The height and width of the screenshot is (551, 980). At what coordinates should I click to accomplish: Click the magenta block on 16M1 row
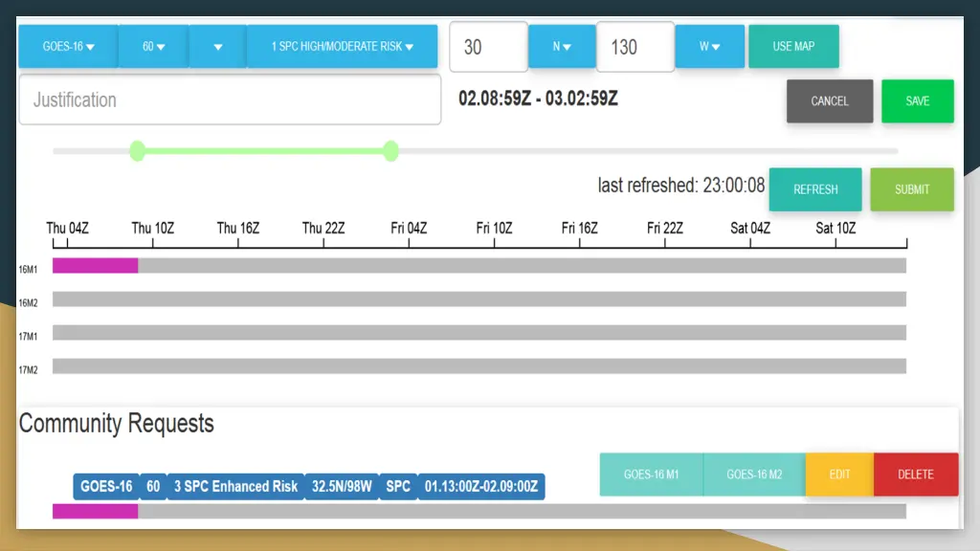95,266
